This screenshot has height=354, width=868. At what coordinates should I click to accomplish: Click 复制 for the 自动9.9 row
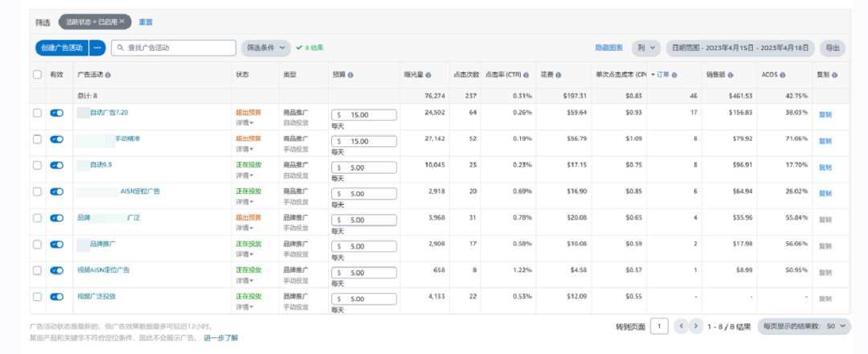(825, 167)
